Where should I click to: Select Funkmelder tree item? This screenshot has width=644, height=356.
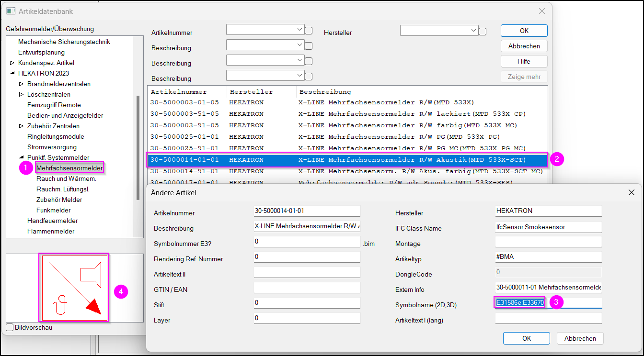pos(53,210)
